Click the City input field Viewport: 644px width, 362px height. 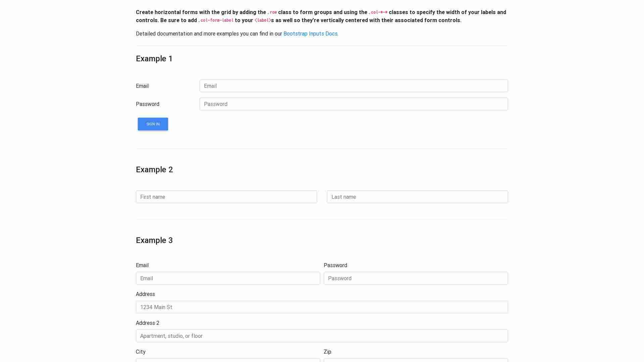click(228, 361)
